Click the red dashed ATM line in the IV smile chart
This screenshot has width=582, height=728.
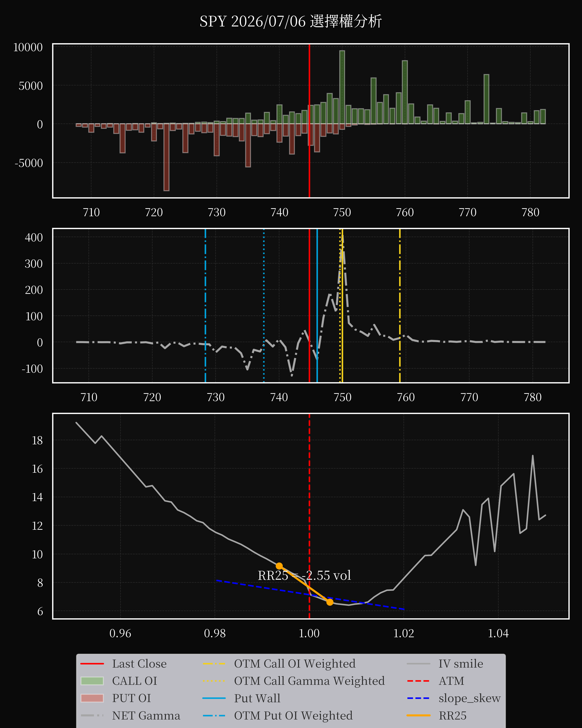[309, 516]
